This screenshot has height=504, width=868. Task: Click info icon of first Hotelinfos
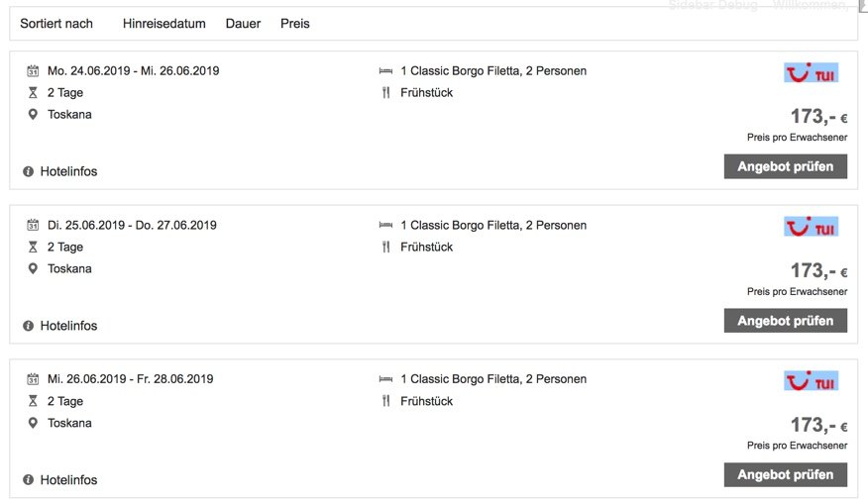[x=28, y=171]
